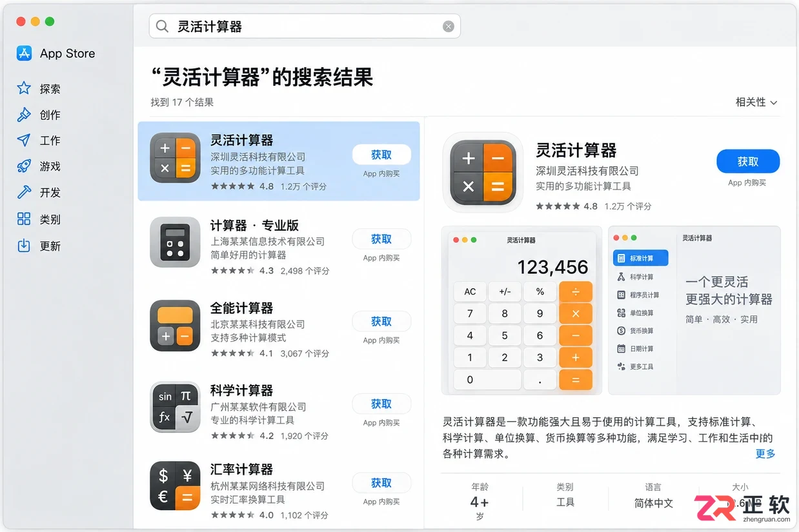Click the large 灵活计算器 icon in detail pane
The image size is (799, 532).
483,173
